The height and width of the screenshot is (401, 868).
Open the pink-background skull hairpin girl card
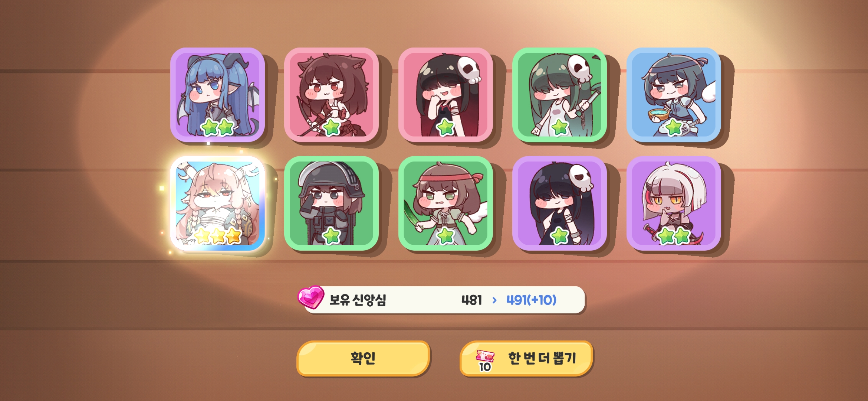coord(446,95)
